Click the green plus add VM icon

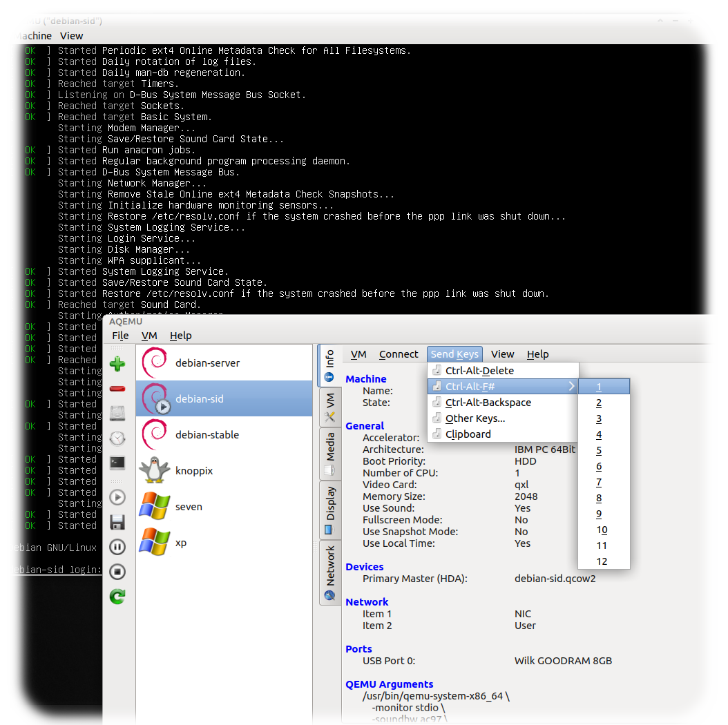[x=117, y=364]
